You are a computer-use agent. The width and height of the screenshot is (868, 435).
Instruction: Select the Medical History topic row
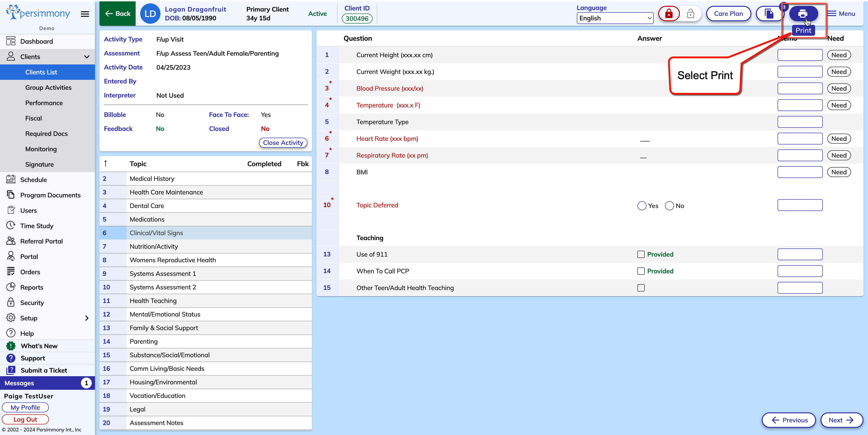pos(152,179)
